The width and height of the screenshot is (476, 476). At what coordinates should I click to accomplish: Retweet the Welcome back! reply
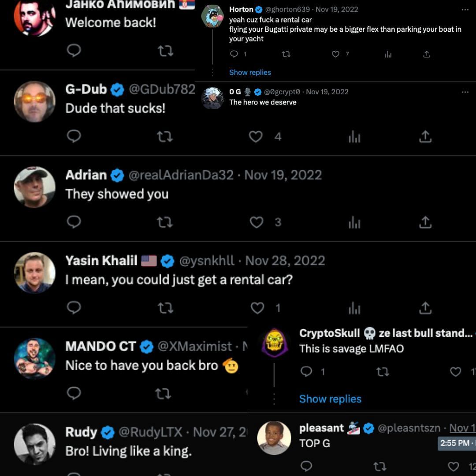165,51
